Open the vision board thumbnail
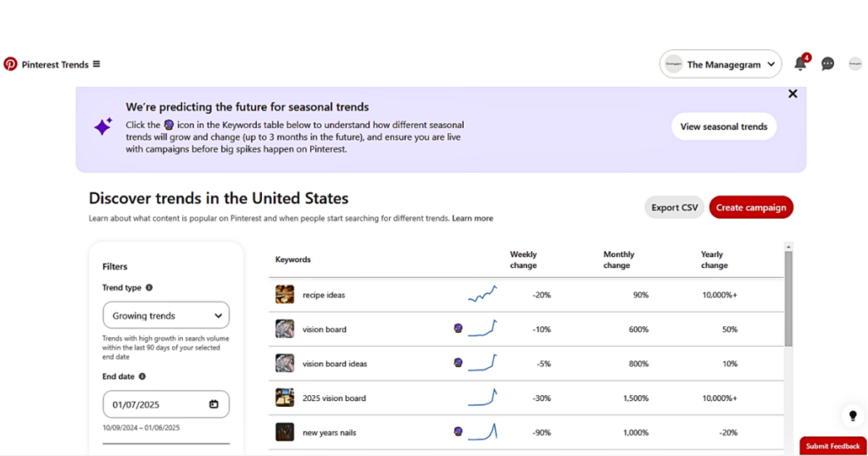Image resolution: width=868 pixels, height=456 pixels. coord(285,329)
